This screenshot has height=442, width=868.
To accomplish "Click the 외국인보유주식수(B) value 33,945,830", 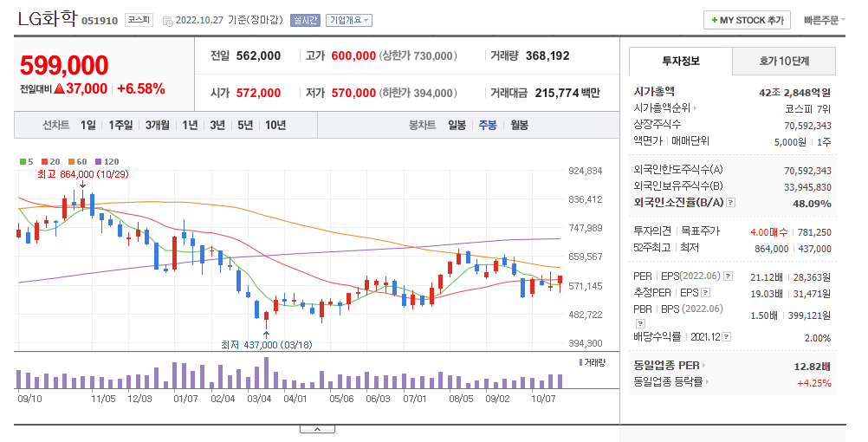I will [x=807, y=187].
